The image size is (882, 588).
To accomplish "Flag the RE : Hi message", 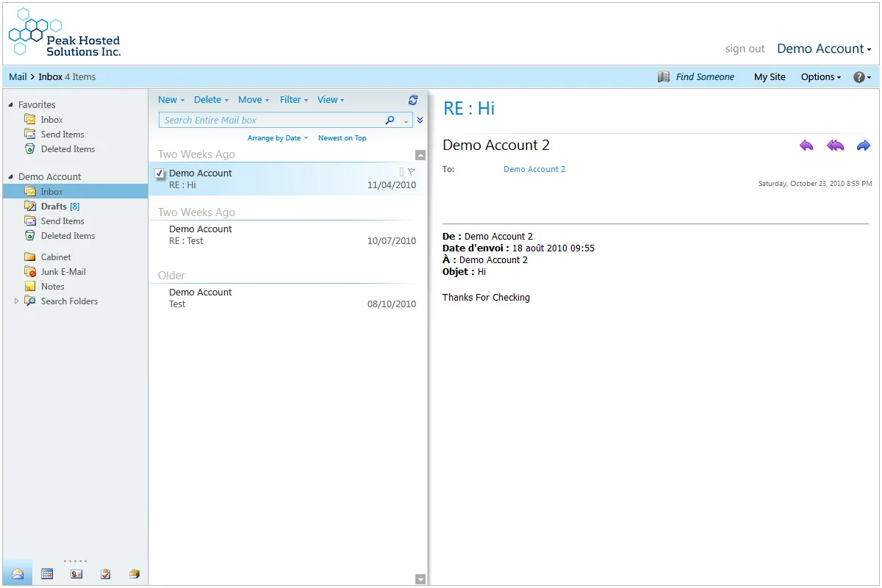I will point(412,172).
